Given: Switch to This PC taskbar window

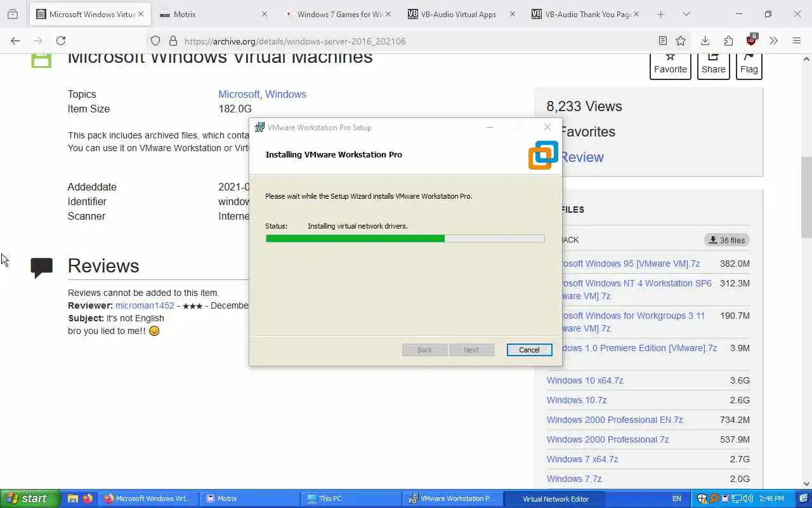Looking at the screenshot, I should (351, 498).
